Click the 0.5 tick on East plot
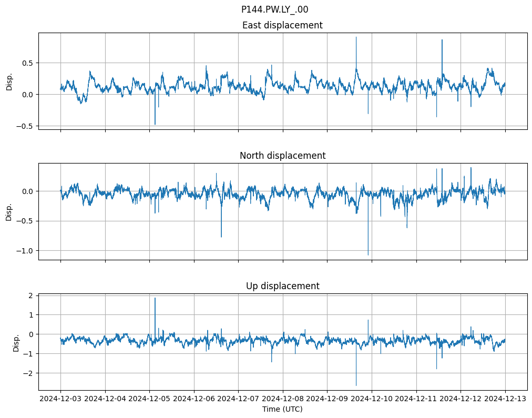The height and width of the screenshot is (418, 532). tap(26, 63)
